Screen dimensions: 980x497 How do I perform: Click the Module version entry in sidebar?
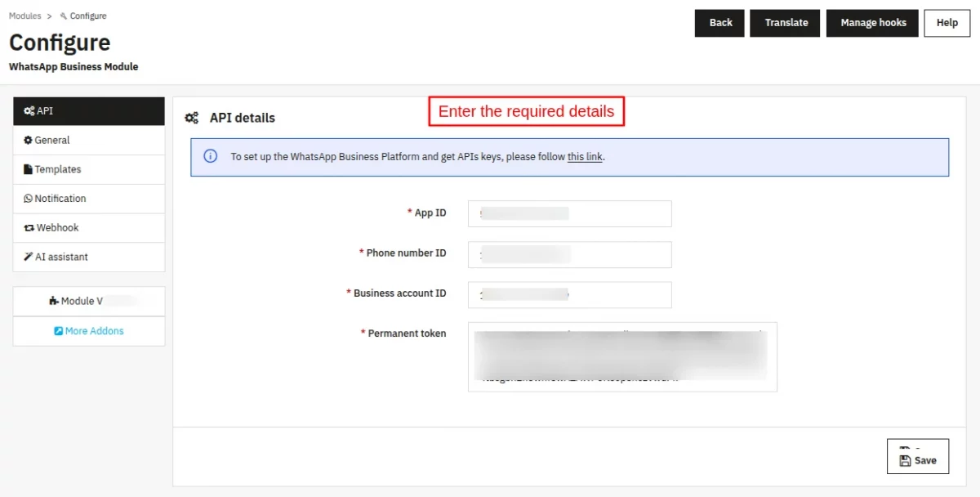point(89,301)
